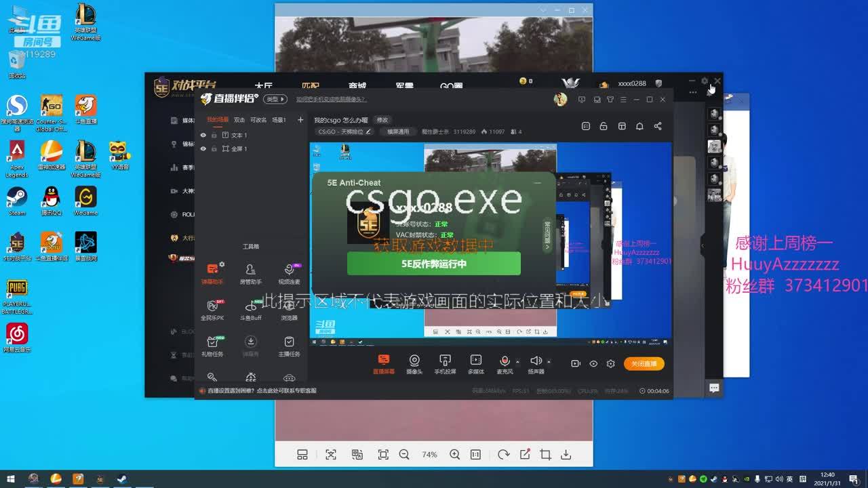The image size is (868, 488).
Task: Save the image with download icon
Action: [x=566, y=454]
